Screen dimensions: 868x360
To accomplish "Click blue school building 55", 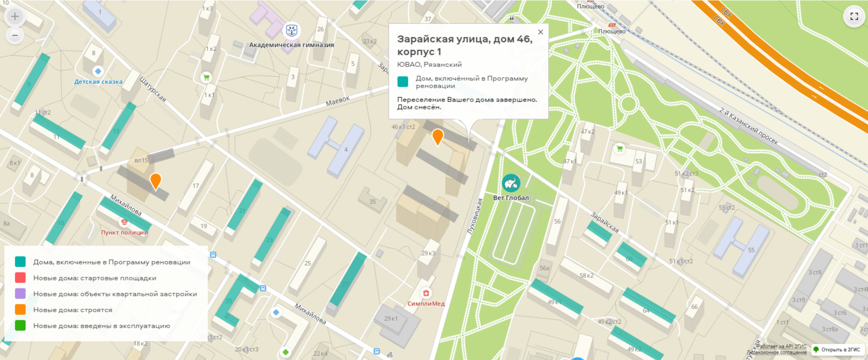I will pos(742,246).
